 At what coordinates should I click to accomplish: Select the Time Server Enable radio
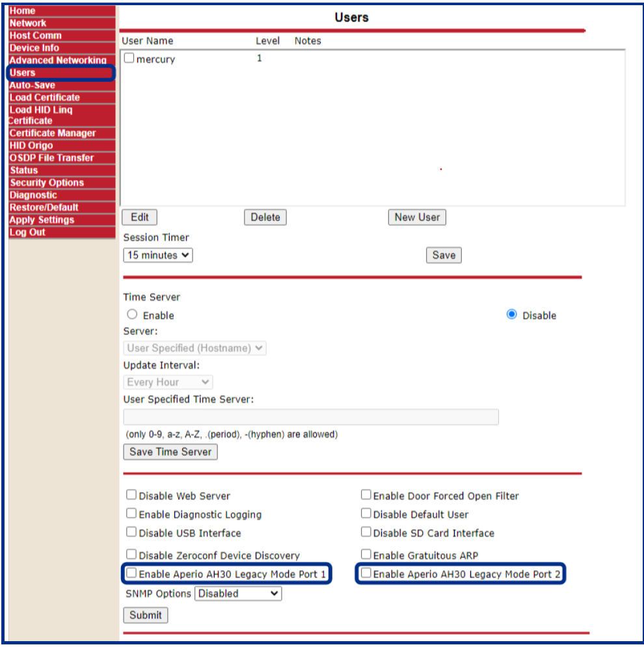click(x=133, y=315)
